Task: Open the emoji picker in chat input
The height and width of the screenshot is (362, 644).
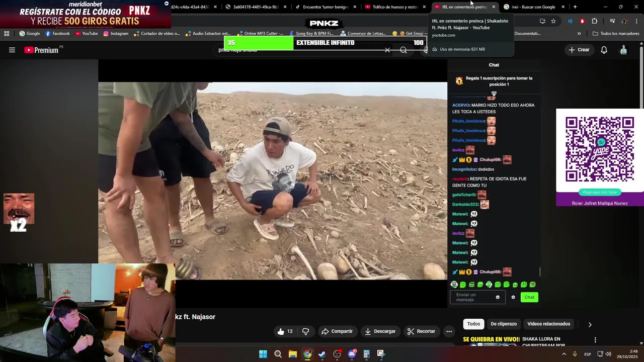Action: point(498,297)
